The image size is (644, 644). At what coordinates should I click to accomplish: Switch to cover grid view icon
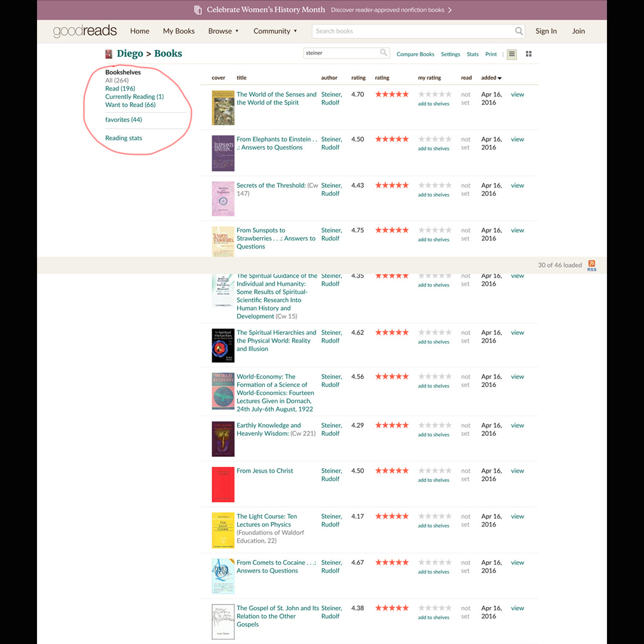coord(528,54)
